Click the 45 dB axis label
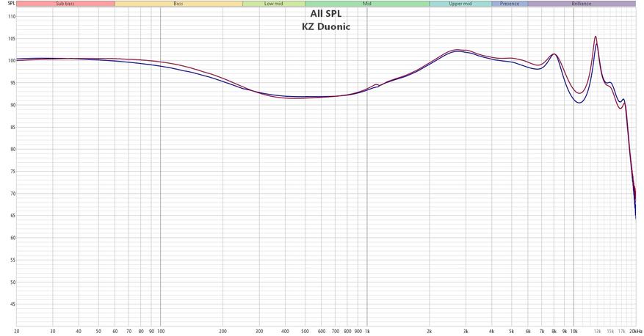The width and height of the screenshot is (644, 336). click(12, 304)
